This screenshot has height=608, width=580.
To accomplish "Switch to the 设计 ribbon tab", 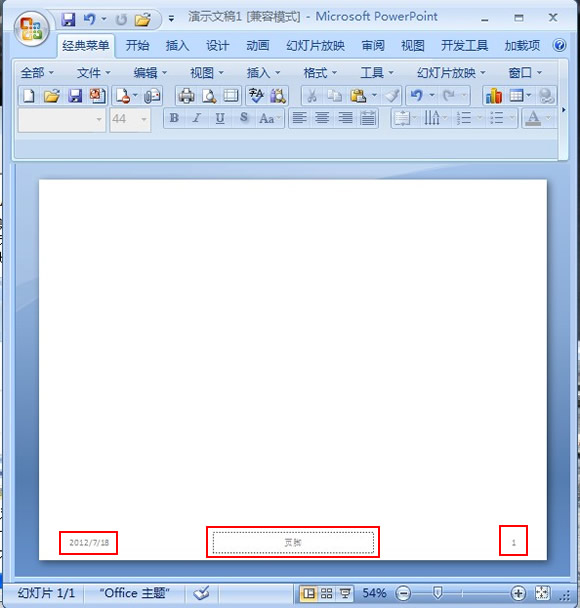I will coord(218,46).
